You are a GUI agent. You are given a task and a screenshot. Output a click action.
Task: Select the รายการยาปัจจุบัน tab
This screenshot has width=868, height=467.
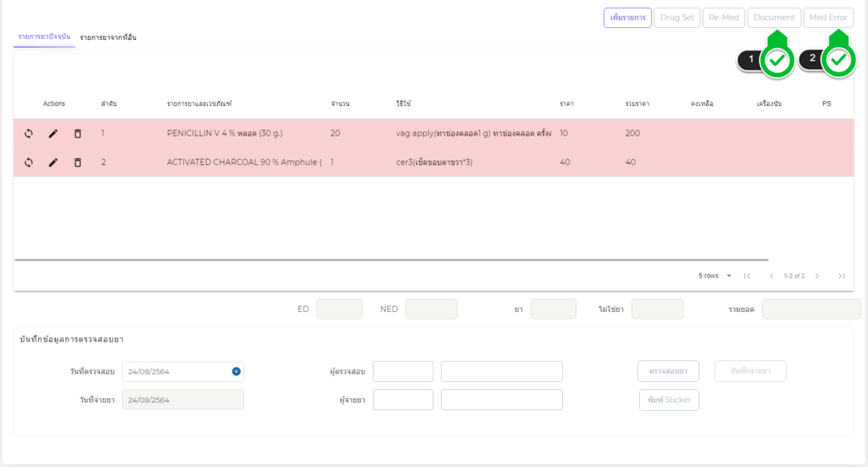pyautogui.click(x=44, y=37)
